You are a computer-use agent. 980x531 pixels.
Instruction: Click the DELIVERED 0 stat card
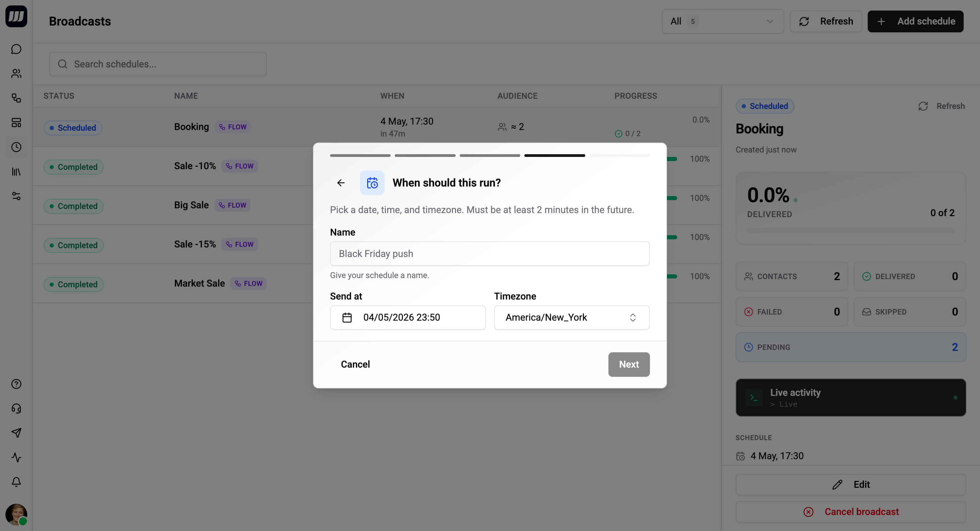point(909,276)
